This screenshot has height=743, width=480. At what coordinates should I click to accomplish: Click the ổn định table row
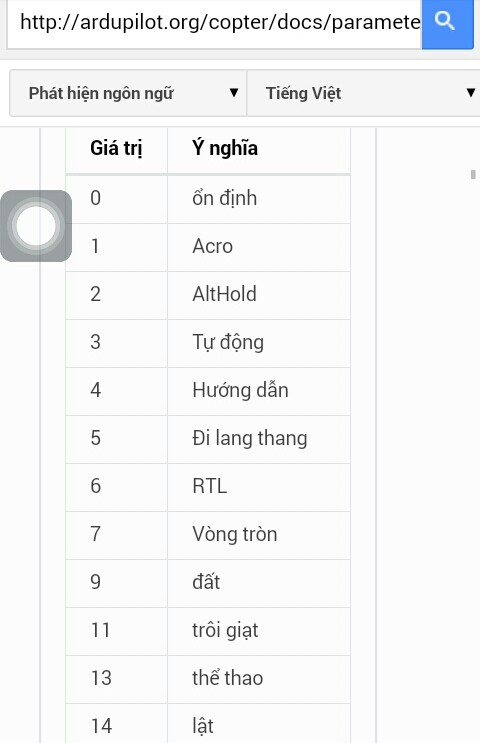(x=208, y=199)
